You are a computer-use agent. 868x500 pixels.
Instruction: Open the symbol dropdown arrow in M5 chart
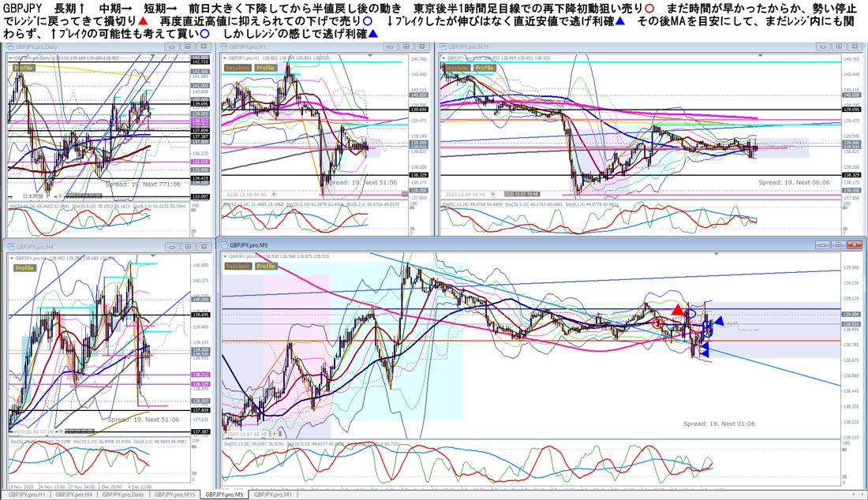[224, 256]
